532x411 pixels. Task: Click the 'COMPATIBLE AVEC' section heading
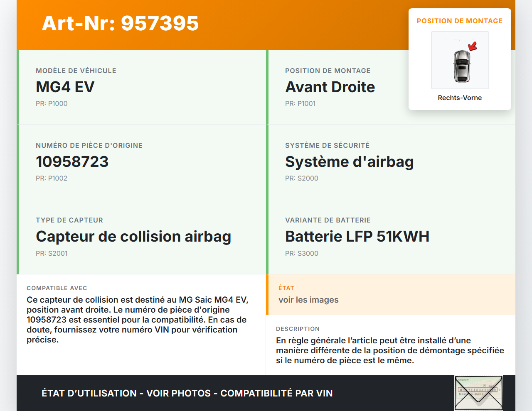[x=57, y=288]
